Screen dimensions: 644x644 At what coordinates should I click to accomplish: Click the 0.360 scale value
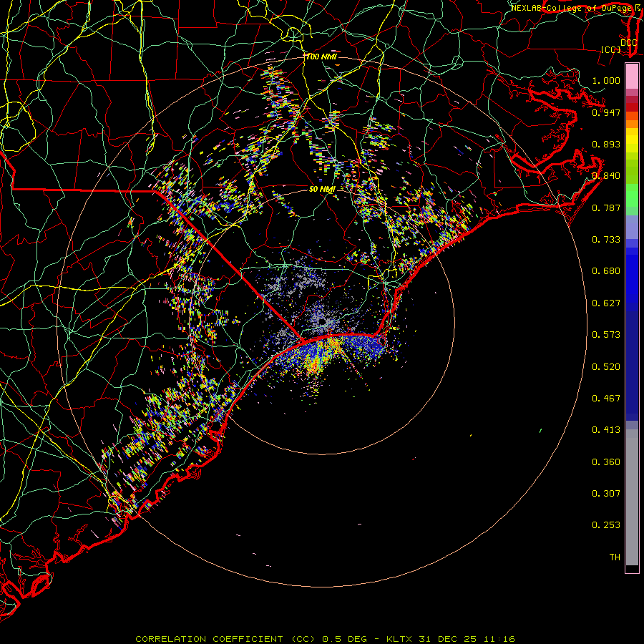pyautogui.click(x=606, y=462)
